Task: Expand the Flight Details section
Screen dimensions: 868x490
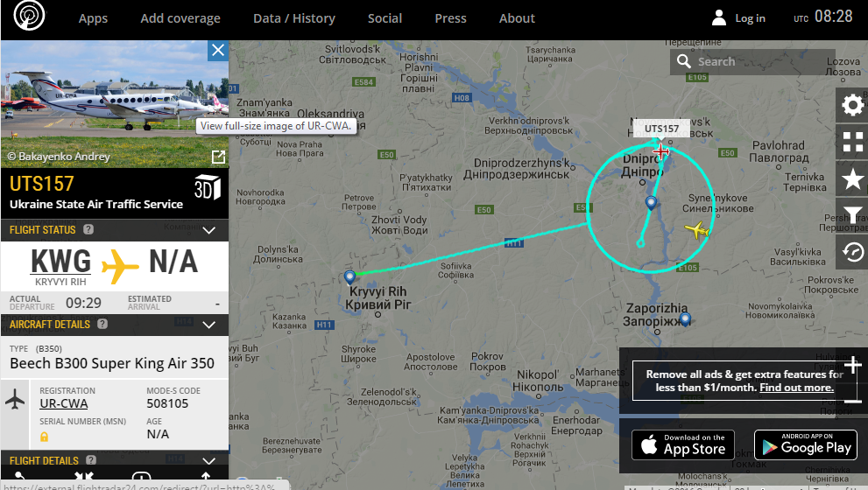Action: pyautogui.click(x=208, y=461)
